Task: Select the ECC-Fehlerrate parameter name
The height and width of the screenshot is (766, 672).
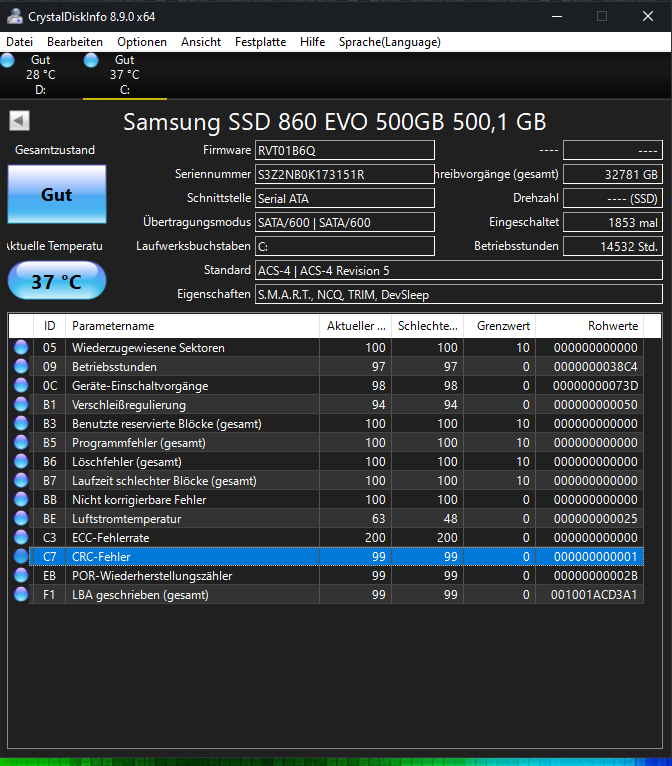Action: pos(110,538)
